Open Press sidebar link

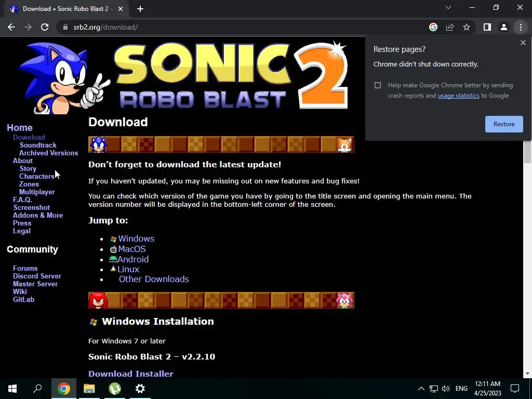click(22, 223)
